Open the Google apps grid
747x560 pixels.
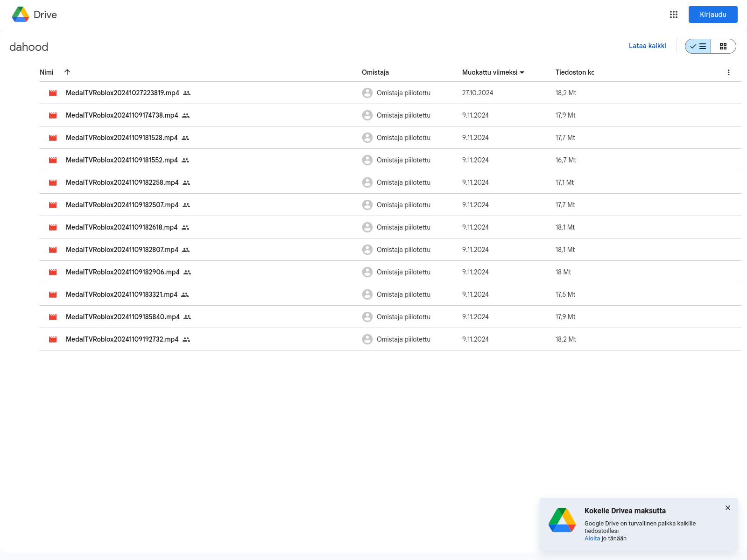(x=673, y=14)
